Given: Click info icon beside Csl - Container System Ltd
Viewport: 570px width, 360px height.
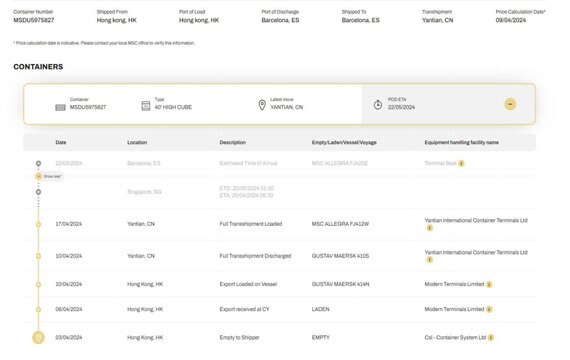Looking at the screenshot, I should coord(491,338).
